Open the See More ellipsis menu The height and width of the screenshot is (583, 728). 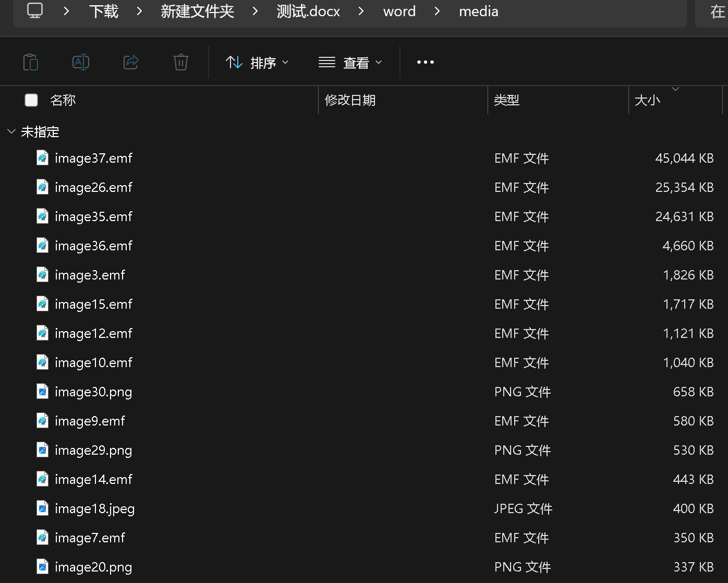(425, 62)
